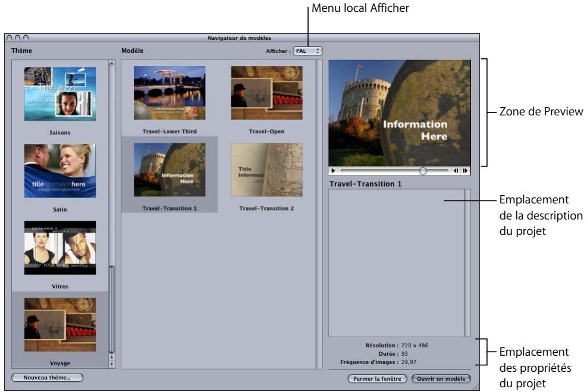
Task: Click the Travel-Open label text
Action: pyautogui.click(x=266, y=131)
